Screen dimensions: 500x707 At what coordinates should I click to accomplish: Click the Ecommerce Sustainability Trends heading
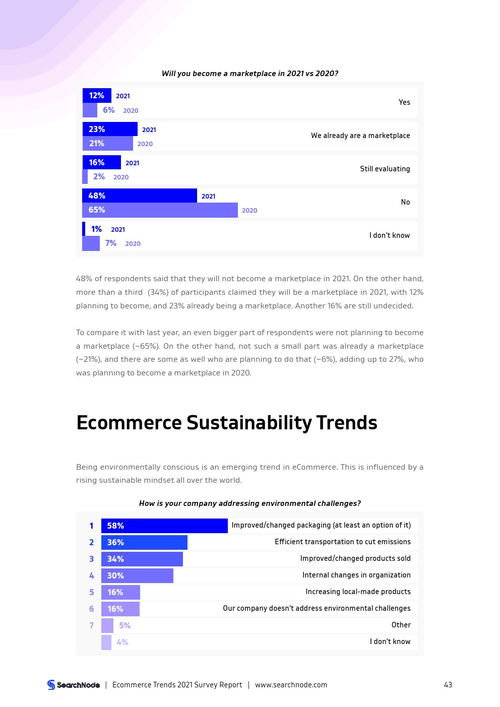[227, 422]
